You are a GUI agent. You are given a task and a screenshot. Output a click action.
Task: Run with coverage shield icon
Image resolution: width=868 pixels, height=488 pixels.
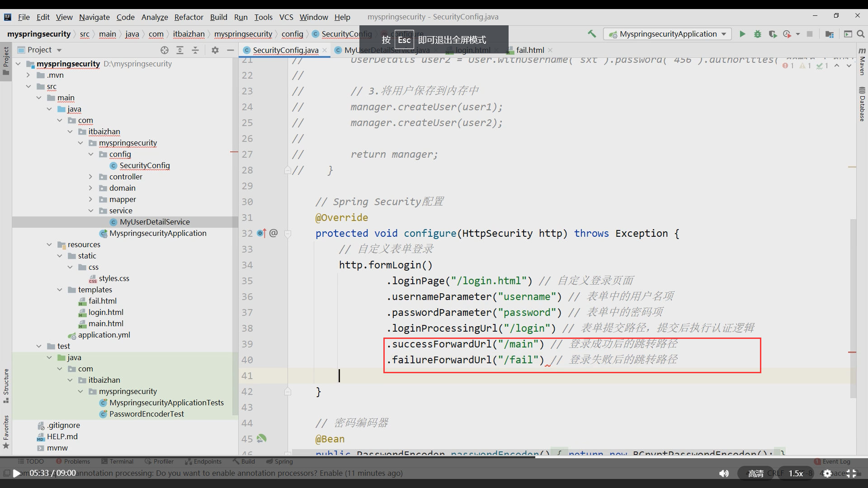click(x=773, y=34)
